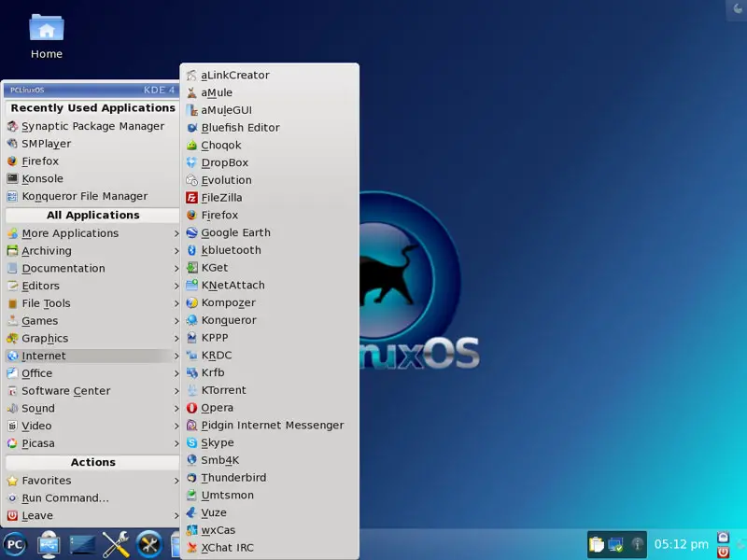Image resolution: width=747 pixels, height=560 pixels.
Task: Open Pidgin Internet Messenger icon
Action: (191, 426)
